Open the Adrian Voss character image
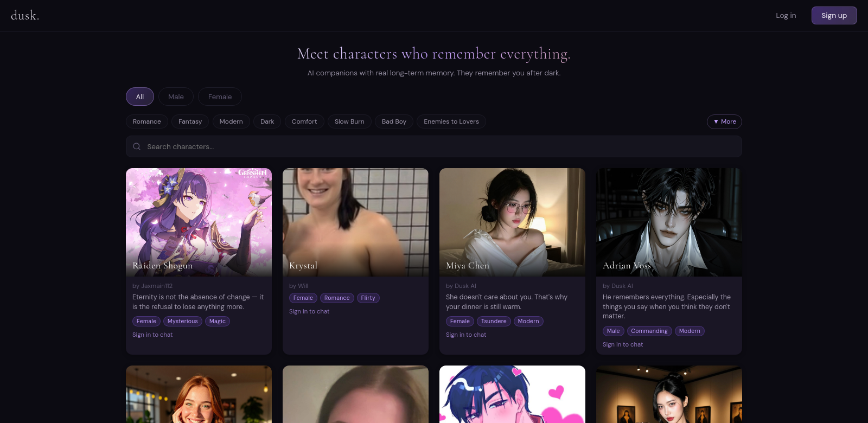The width and height of the screenshot is (868, 423). tap(669, 222)
